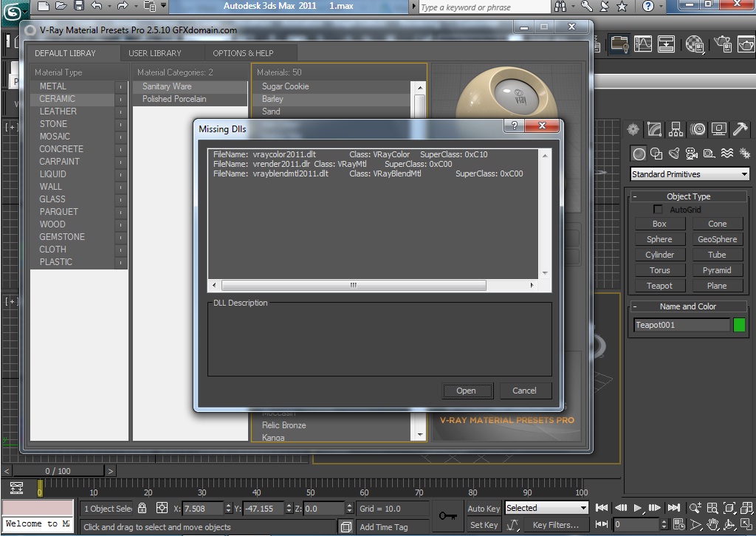Open Render Setup teapot icon
This screenshot has width=756, height=536.
(723, 44)
